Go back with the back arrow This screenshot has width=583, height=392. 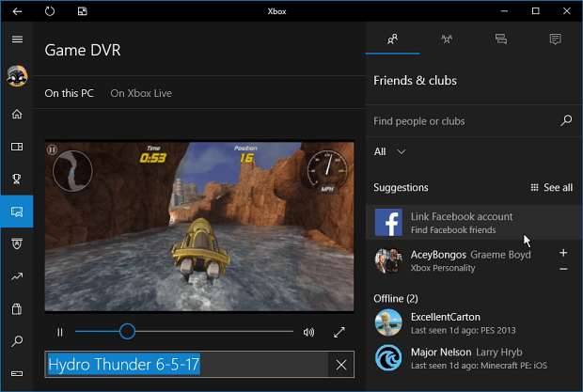click(x=17, y=11)
